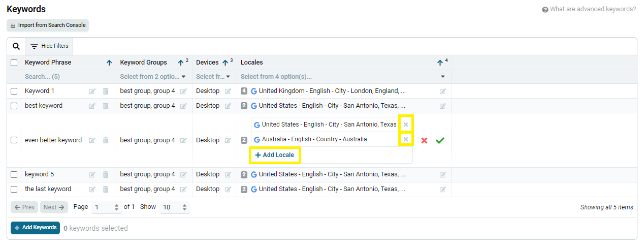Edit keyword groups for 'best keyword'
The height and width of the screenshot is (248, 644).
tap(183, 106)
